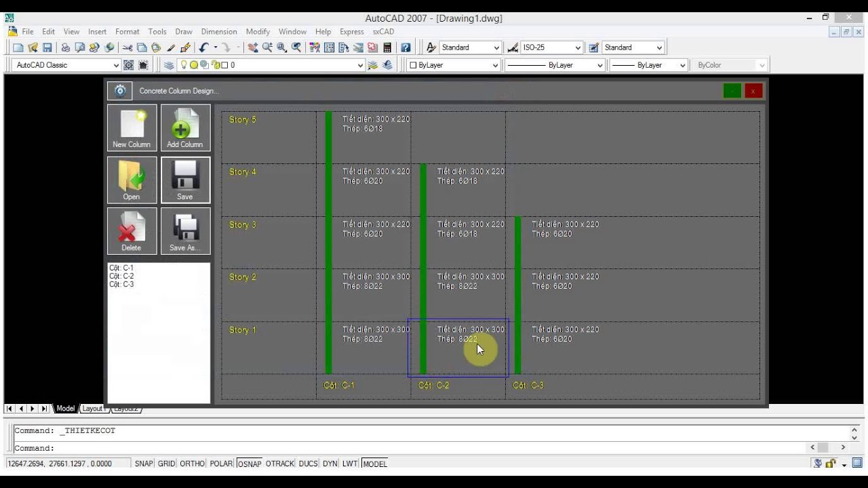Open Layer Properties Manager icon
Image resolution: width=868 pixels, height=488 pixels.
pyautogui.click(x=169, y=65)
